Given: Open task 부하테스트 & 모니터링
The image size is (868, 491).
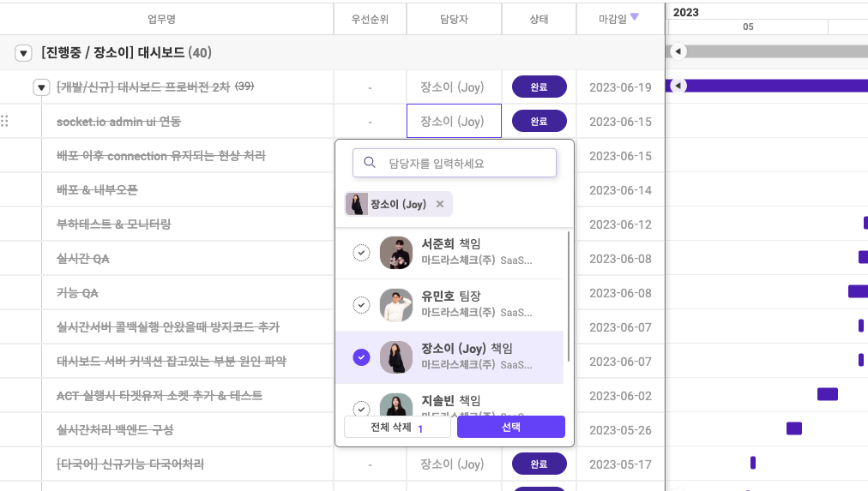Looking at the screenshot, I should [113, 224].
